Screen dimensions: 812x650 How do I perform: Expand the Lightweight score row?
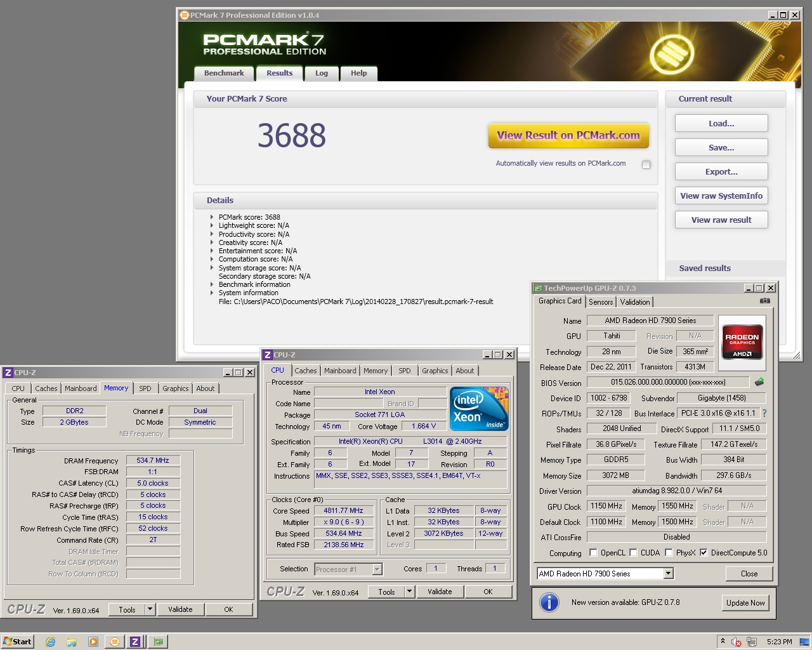pyautogui.click(x=212, y=225)
